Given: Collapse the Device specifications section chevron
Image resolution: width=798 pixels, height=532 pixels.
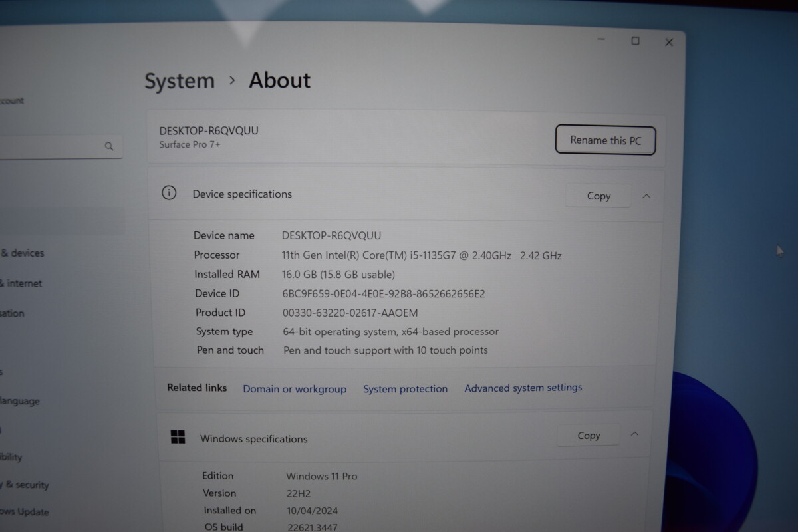Looking at the screenshot, I should click(x=646, y=196).
